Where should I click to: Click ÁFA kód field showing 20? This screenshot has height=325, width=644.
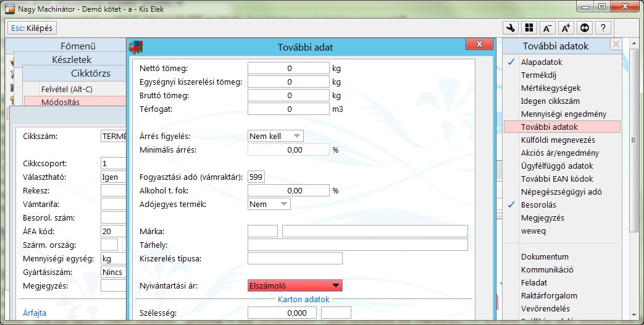(x=114, y=231)
